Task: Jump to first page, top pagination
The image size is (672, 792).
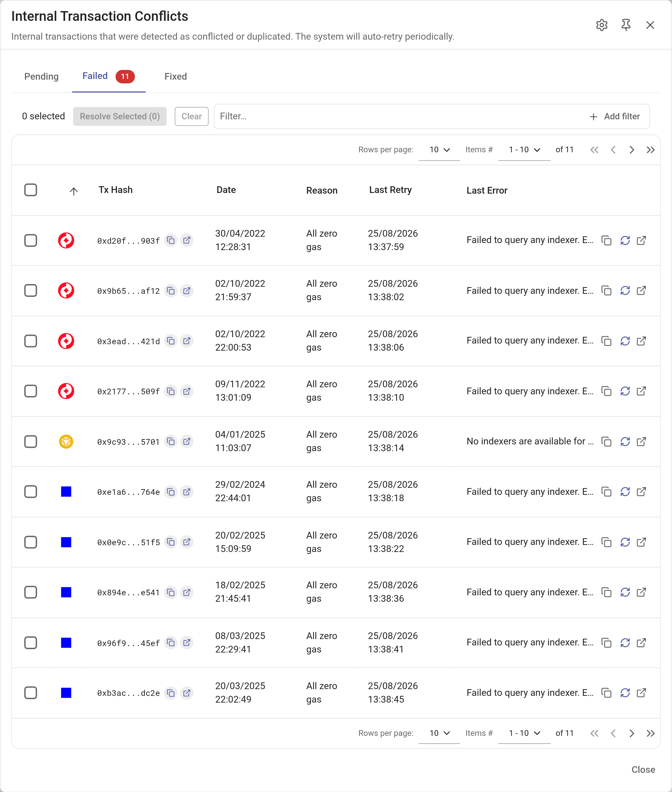Action: (594, 150)
